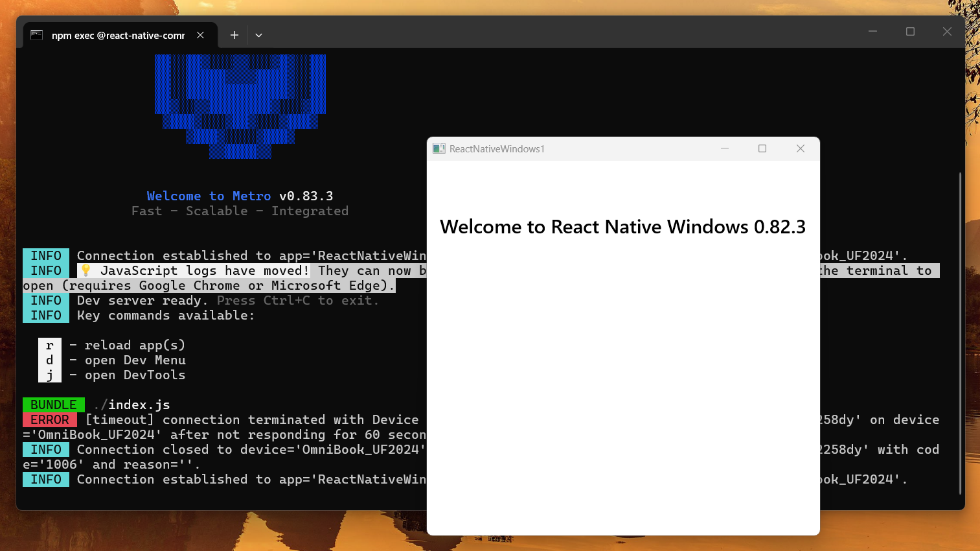Screen dimensions: 980x551
Task: Click the 'd' key label for open Dev Menu
Action: point(50,360)
